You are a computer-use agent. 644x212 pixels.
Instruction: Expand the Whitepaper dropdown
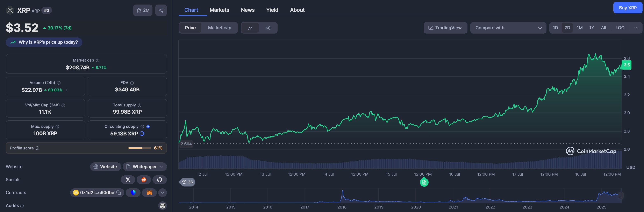pos(144,167)
